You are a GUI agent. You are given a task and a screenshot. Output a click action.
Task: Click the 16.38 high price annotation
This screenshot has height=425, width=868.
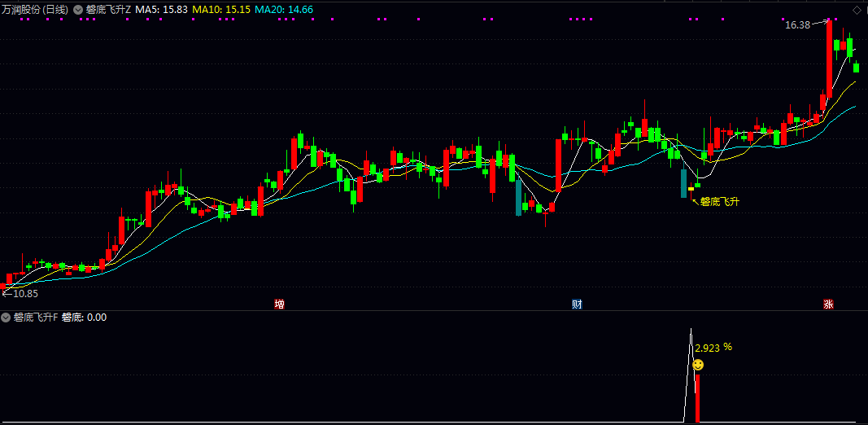(x=797, y=25)
